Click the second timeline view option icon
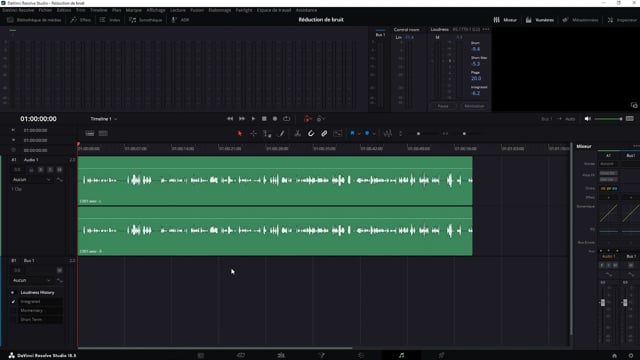This screenshot has height=360, width=640. click(x=103, y=133)
